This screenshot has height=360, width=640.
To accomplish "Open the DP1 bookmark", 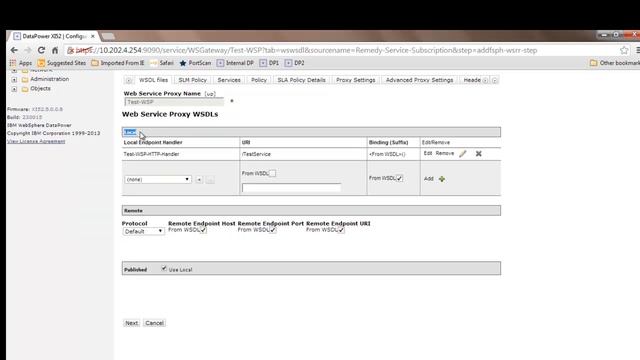I will (x=269, y=63).
